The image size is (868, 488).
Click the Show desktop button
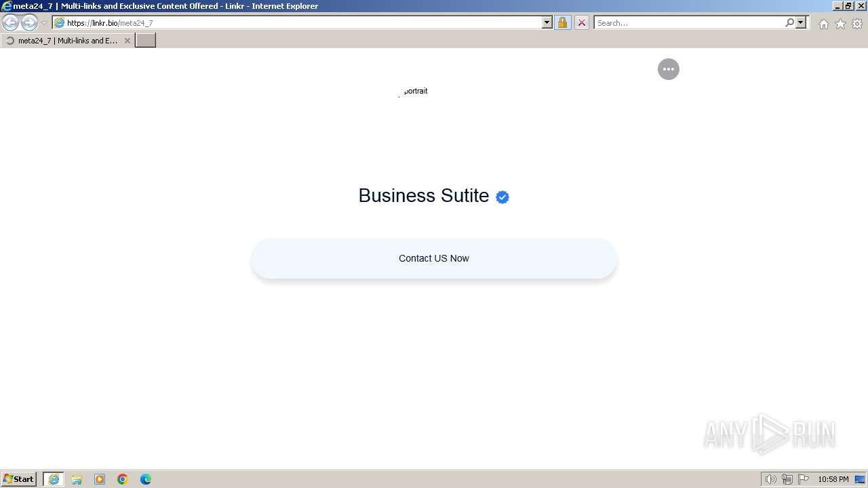(860, 479)
